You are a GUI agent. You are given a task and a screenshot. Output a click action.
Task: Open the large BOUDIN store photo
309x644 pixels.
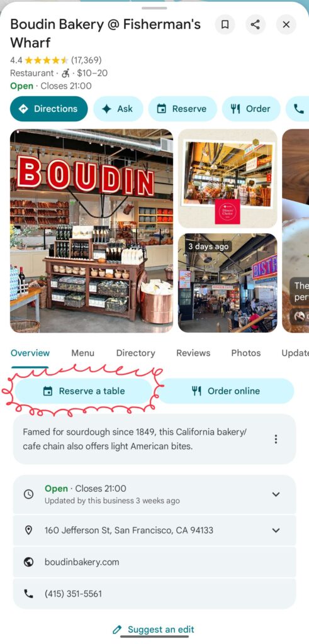(x=92, y=231)
